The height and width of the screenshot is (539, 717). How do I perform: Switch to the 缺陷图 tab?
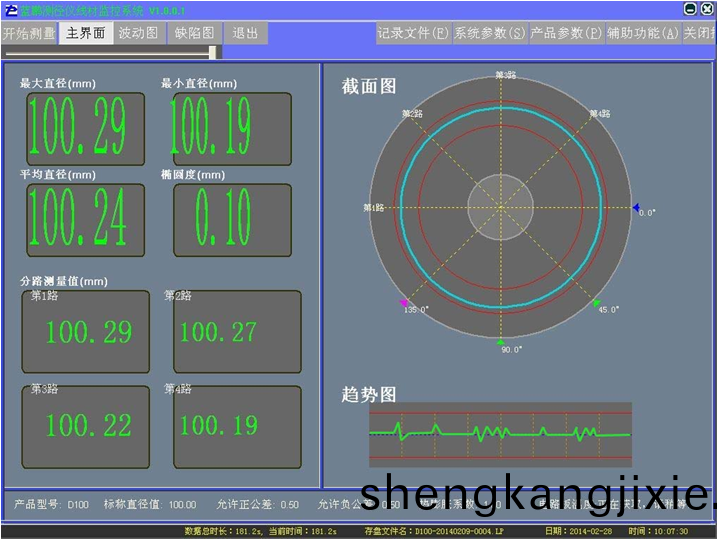click(x=194, y=33)
